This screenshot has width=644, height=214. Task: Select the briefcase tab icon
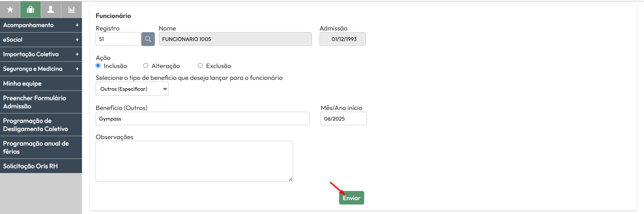(x=30, y=9)
